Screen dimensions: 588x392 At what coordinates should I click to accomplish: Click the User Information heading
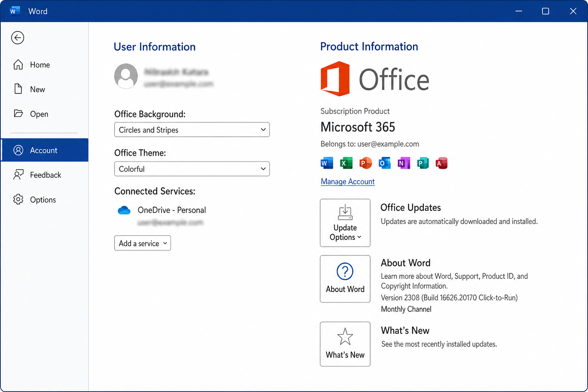(x=155, y=47)
